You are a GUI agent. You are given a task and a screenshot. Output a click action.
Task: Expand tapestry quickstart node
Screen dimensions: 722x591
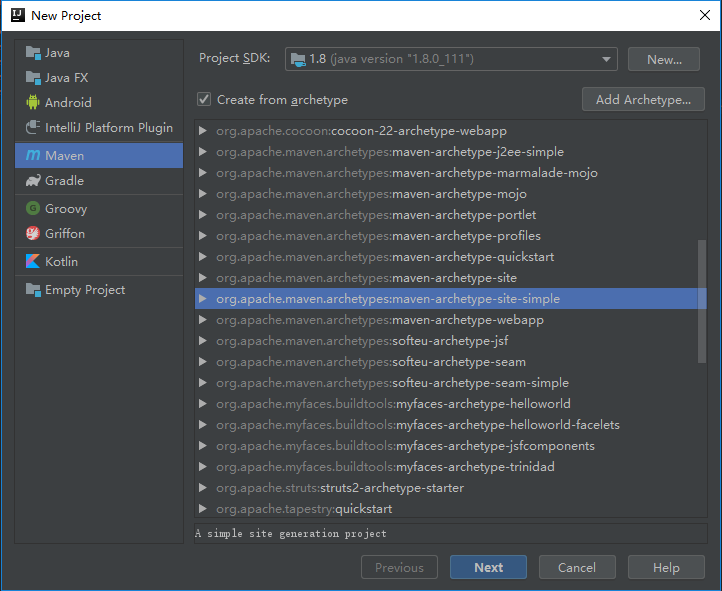pos(202,509)
